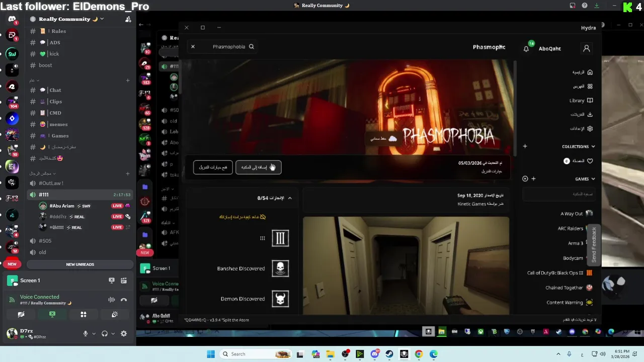
Task: Open the ADS channel
Action: (79, 43)
